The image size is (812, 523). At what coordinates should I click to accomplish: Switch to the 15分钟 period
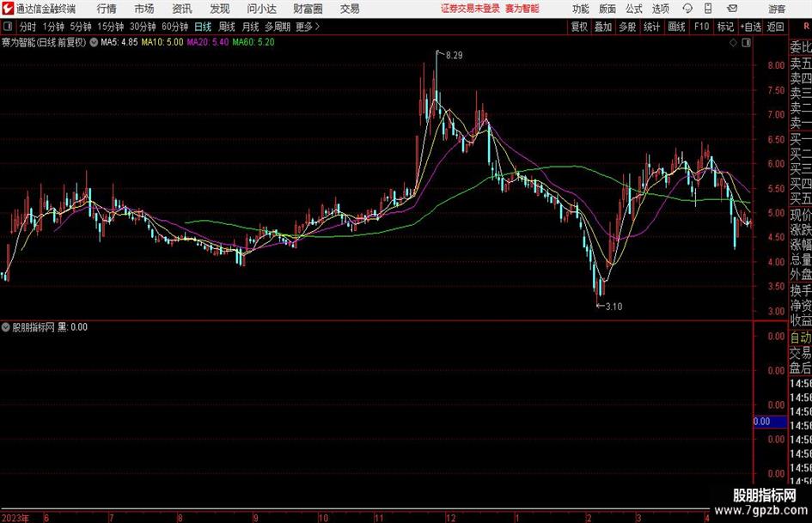(110, 27)
